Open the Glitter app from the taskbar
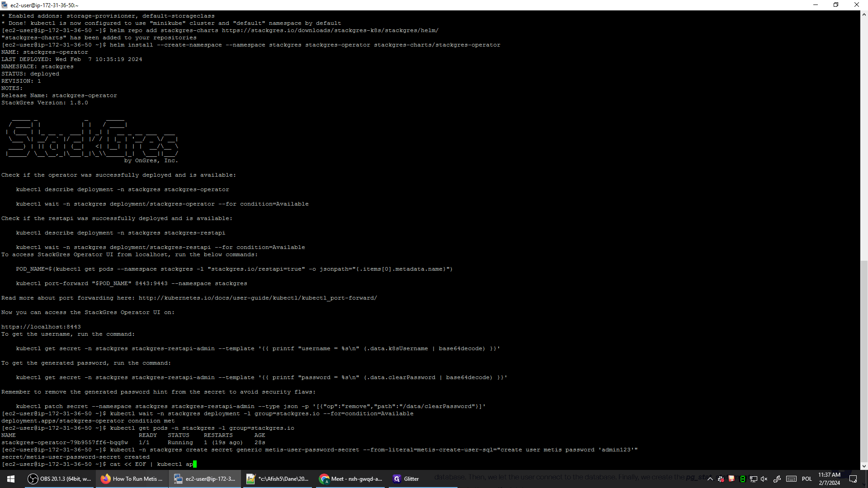Viewport: 868px width, 488px height. 423,479
